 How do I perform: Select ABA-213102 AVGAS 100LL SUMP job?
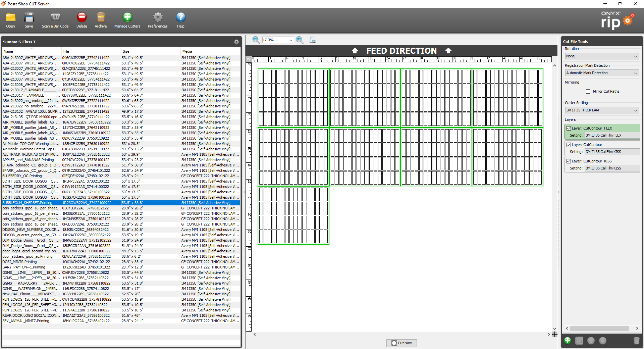(x=121, y=111)
